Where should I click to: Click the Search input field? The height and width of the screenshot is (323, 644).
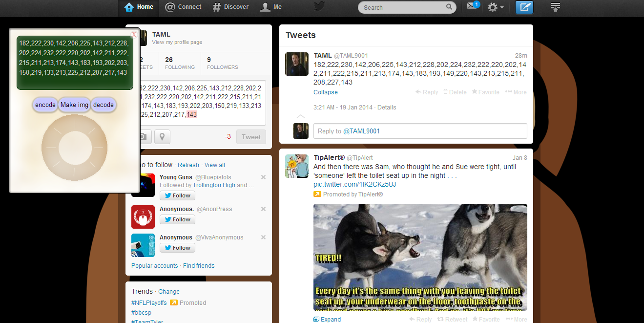407,7
